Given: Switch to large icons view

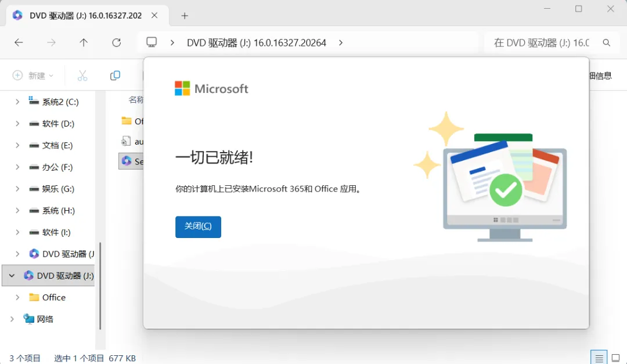Looking at the screenshot, I should coord(616,358).
